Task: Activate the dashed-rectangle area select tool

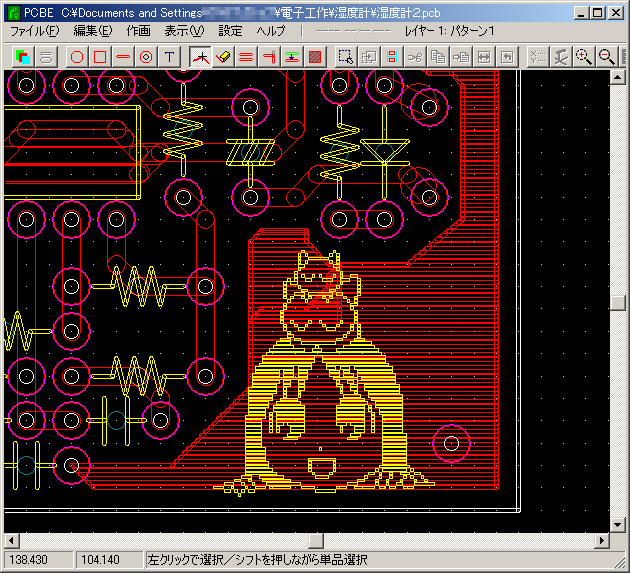Action: pos(345,57)
